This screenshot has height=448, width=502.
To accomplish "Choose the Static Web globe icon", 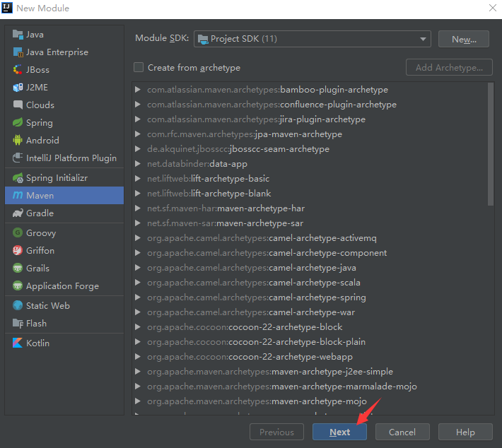I will pyautogui.click(x=18, y=305).
